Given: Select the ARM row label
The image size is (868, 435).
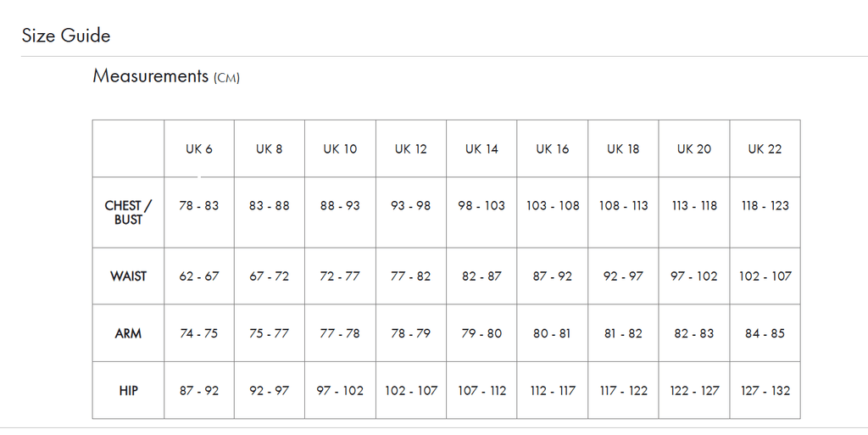Looking at the screenshot, I should (x=129, y=334).
